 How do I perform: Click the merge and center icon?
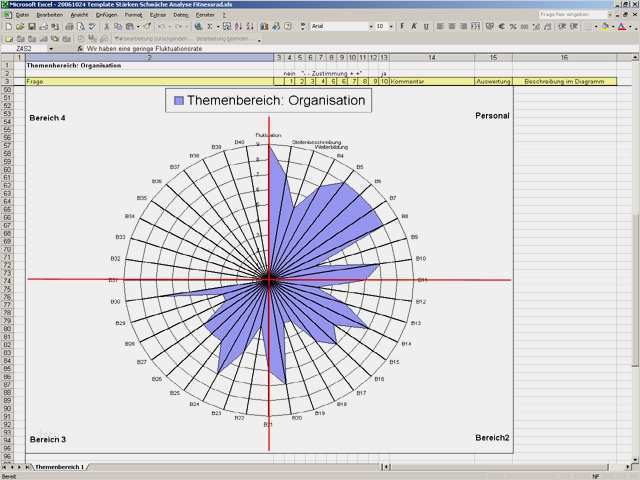click(x=476, y=26)
